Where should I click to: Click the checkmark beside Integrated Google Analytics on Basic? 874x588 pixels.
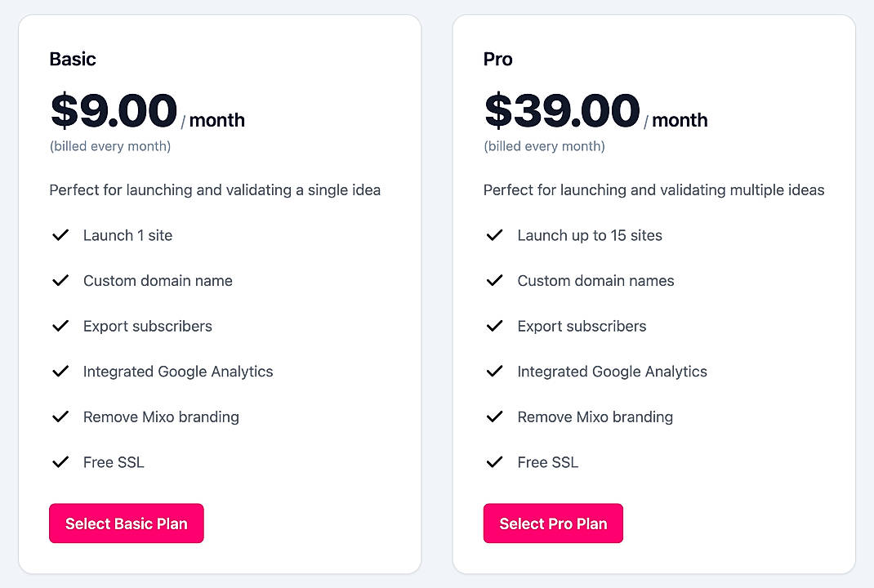tap(60, 371)
